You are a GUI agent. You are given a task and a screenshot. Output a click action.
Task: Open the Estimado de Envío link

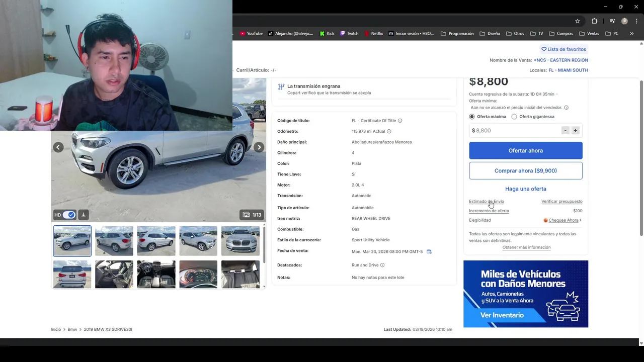(487, 202)
